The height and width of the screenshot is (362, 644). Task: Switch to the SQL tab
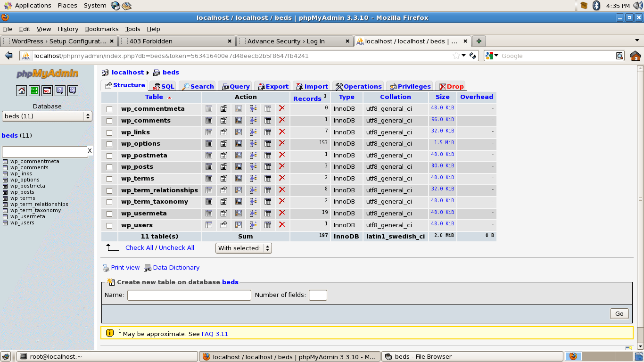tap(164, 86)
